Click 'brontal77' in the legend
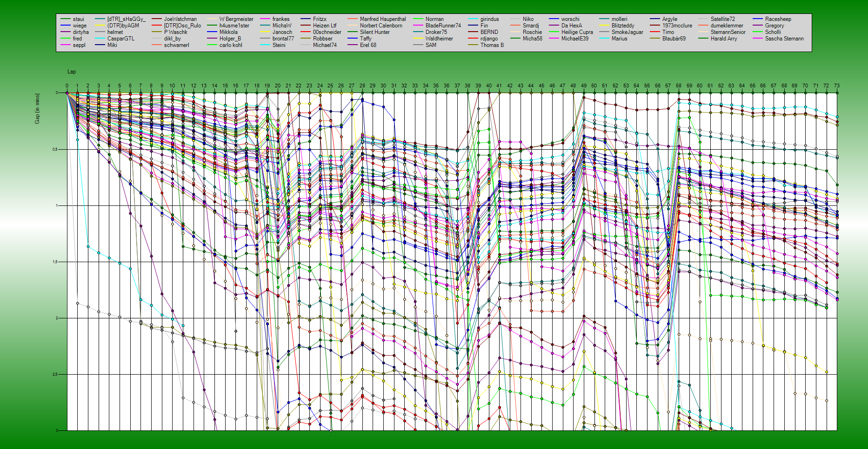This screenshot has width=868, height=449. click(x=277, y=39)
